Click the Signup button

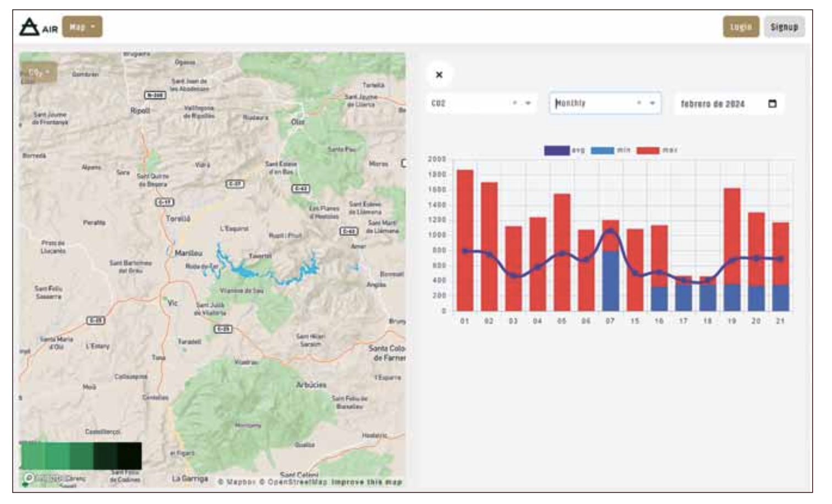[784, 27]
